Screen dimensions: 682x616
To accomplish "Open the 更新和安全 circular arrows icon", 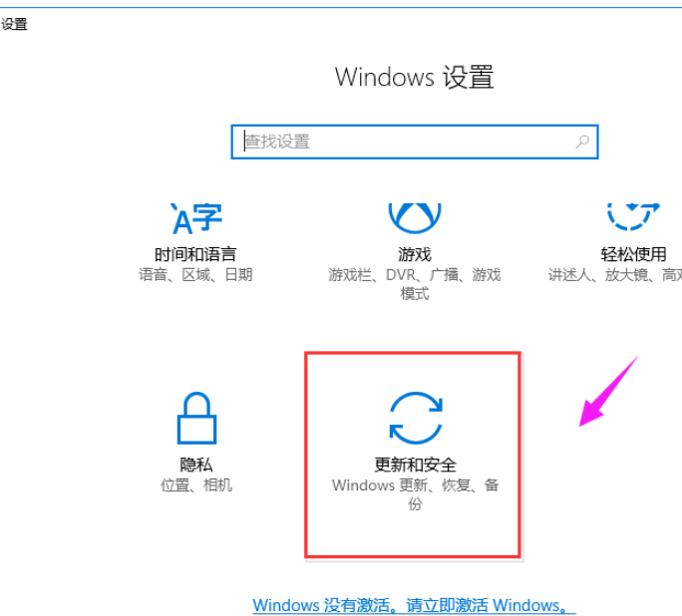I will (x=416, y=419).
